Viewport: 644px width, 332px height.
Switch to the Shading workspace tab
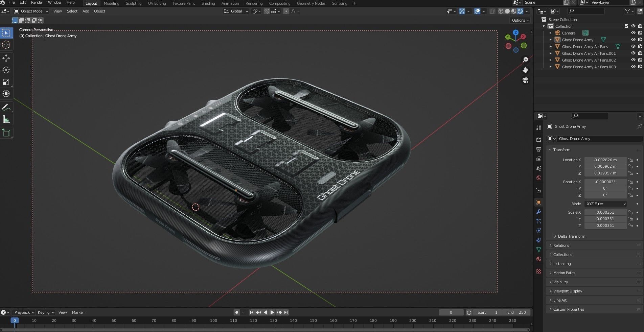tap(208, 3)
